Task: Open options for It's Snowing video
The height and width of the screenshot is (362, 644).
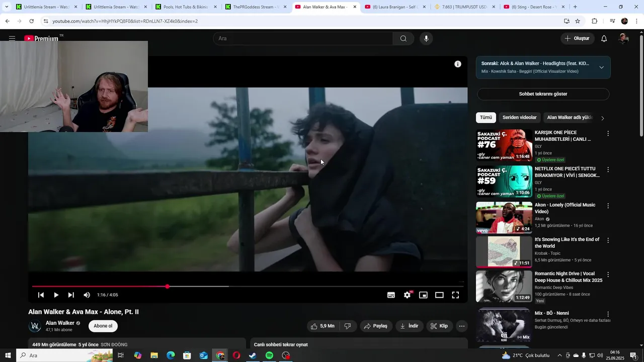Action: pos(608,241)
